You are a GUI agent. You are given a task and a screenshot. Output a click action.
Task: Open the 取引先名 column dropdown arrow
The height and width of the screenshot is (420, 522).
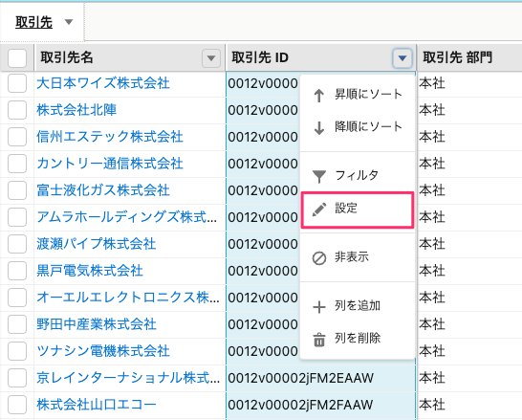211,58
